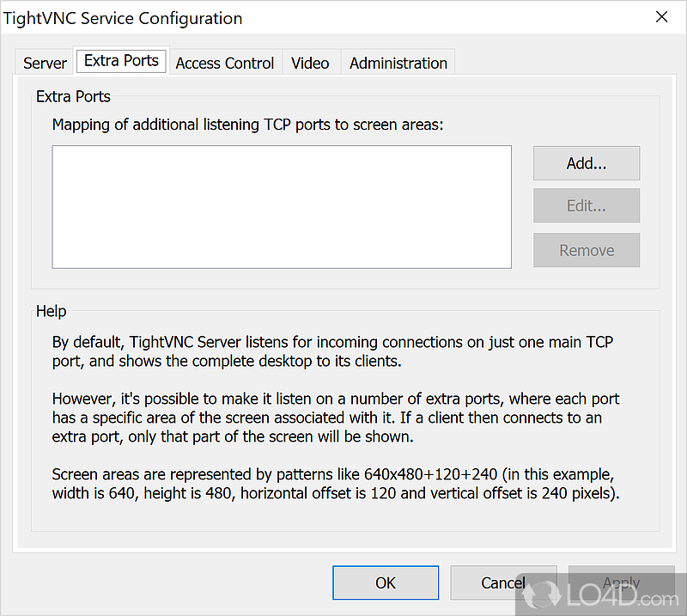Screen dimensions: 687x616
Task: Select the Extra Ports tab
Action: (121, 61)
